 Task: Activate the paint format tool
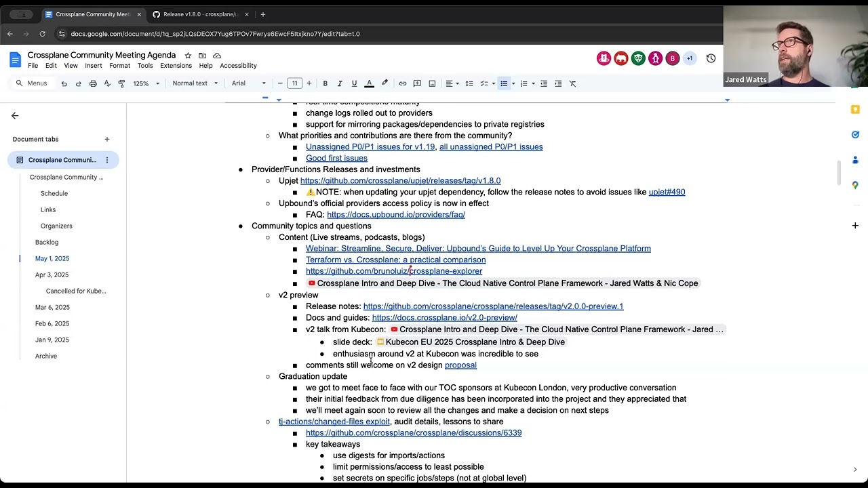121,83
